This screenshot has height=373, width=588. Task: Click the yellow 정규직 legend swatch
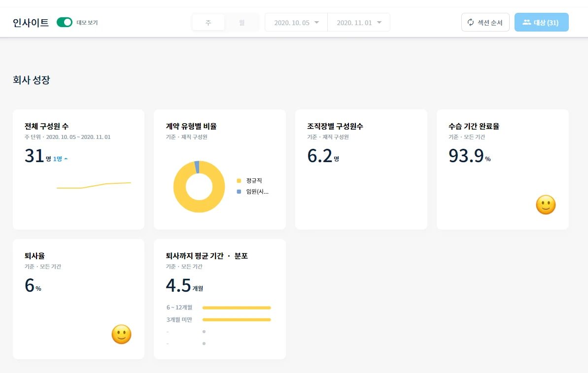pyautogui.click(x=239, y=181)
